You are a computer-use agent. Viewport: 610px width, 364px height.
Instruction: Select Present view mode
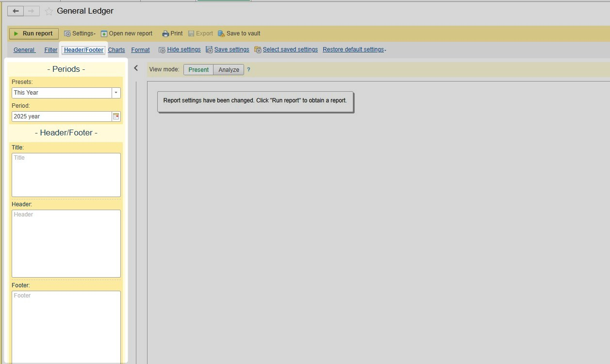198,70
